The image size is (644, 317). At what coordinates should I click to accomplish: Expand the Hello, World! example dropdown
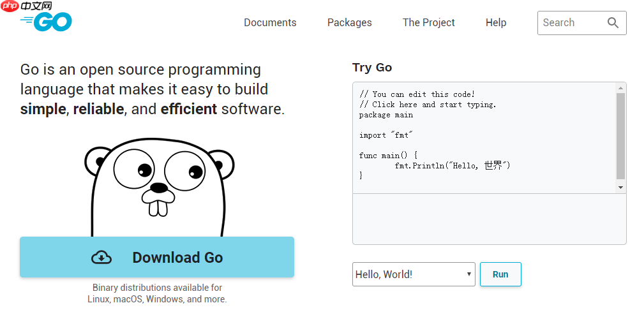(414, 274)
